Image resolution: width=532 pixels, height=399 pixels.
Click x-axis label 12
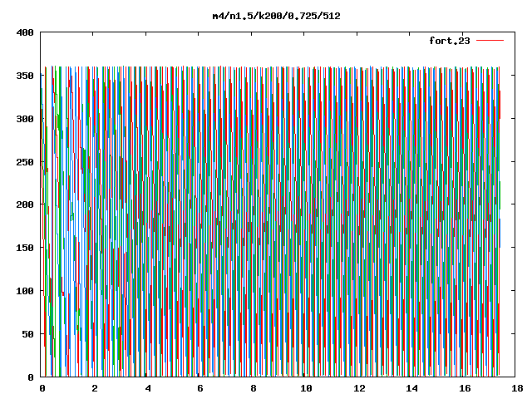tap(359, 388)
